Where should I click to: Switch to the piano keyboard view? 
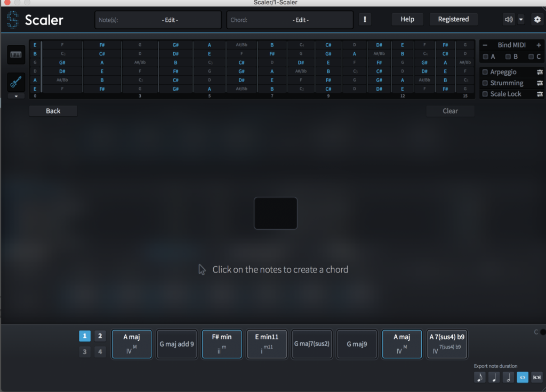(15, 55)
